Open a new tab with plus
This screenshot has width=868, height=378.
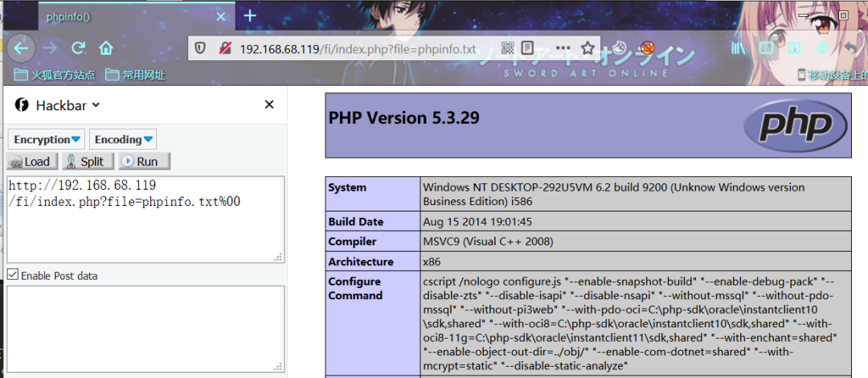point(250,15)
